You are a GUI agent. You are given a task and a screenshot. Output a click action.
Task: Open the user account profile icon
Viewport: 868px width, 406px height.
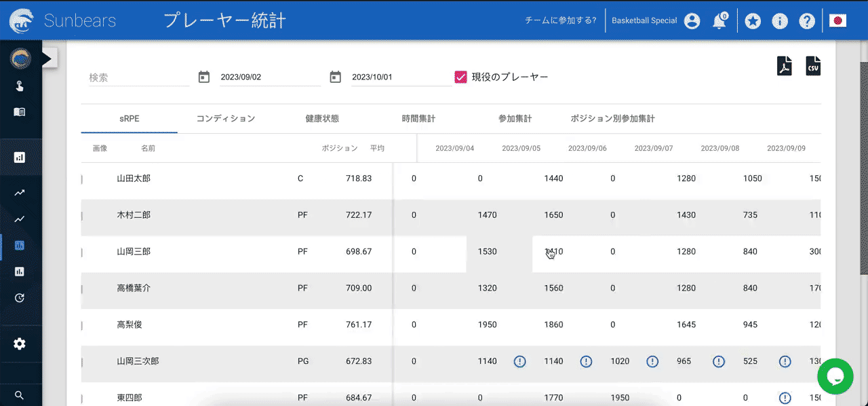click(x=692, y=21)
